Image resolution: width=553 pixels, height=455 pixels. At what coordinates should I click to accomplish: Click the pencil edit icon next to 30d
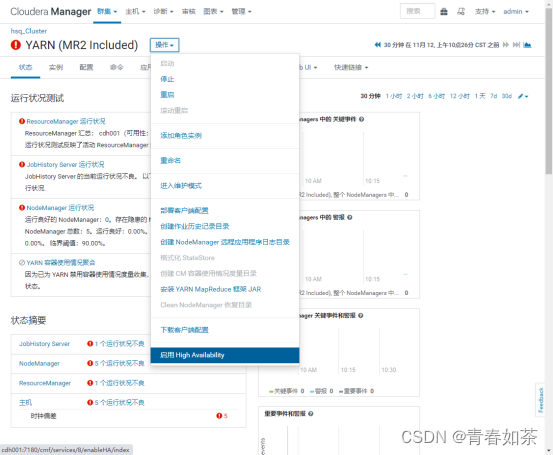pos(521,96)
